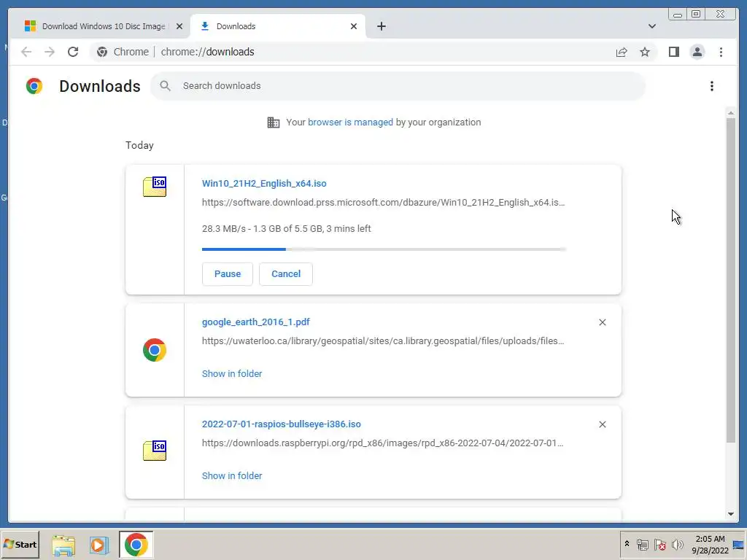747x560 pixels.
Task: Show hidden system tray icons
Action: (627, 544)
